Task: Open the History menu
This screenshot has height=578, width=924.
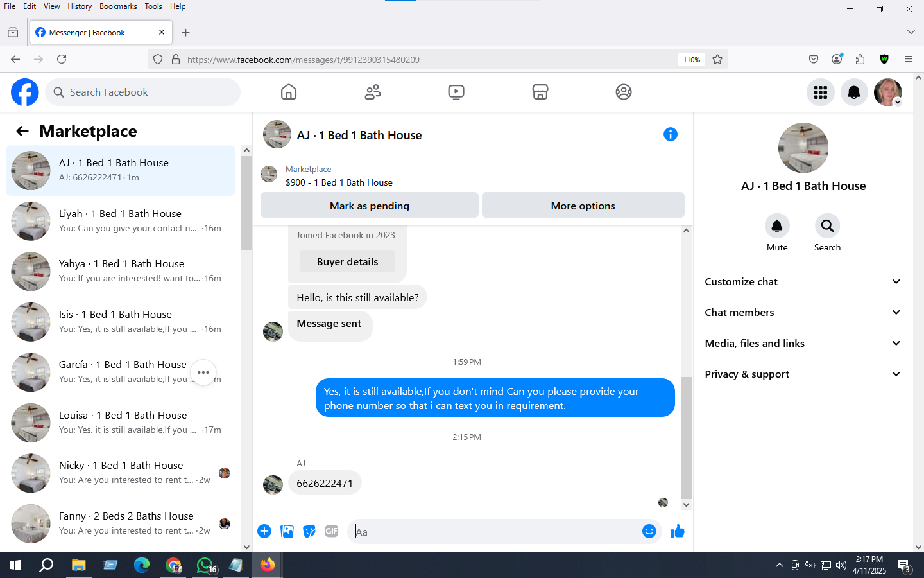Action: tap(80, 6)
